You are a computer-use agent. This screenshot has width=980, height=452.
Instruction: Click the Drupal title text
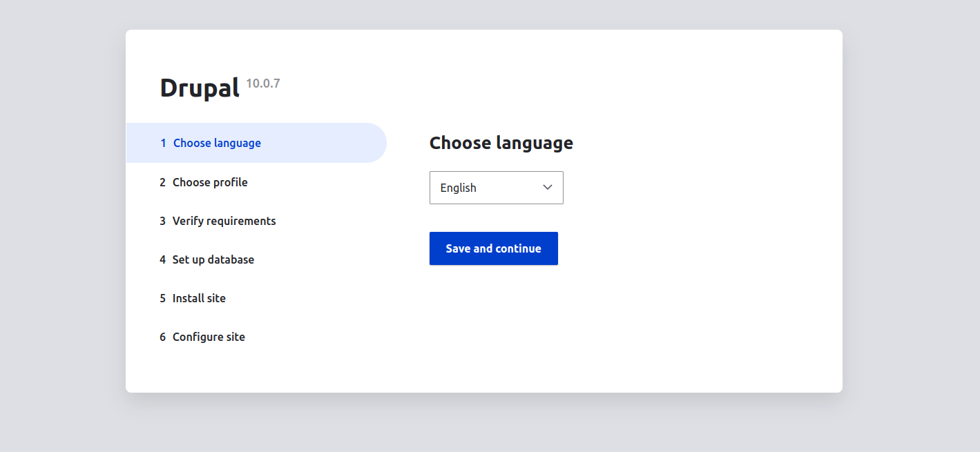pyautogui.click(x=200, y=88)
